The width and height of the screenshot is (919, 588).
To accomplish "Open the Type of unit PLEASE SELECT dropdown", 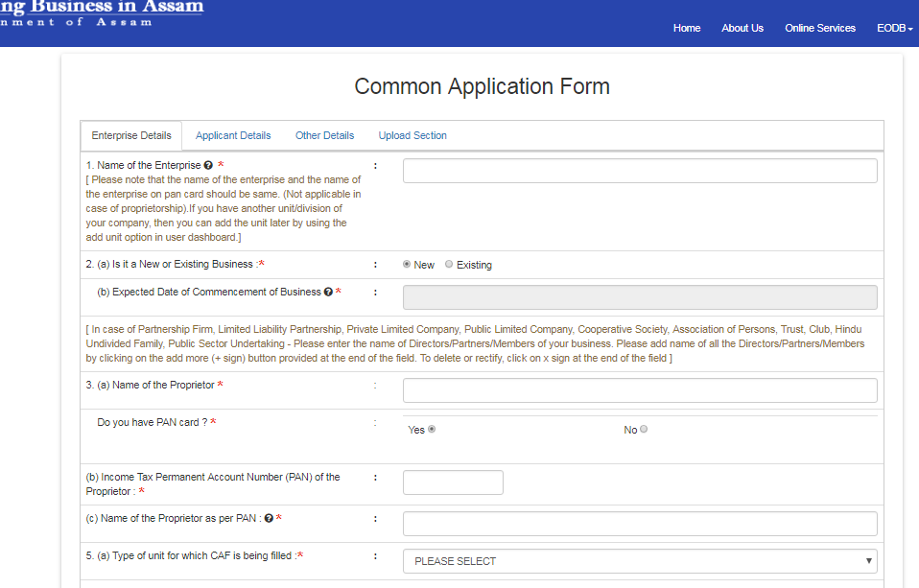I will click(640, 561).
